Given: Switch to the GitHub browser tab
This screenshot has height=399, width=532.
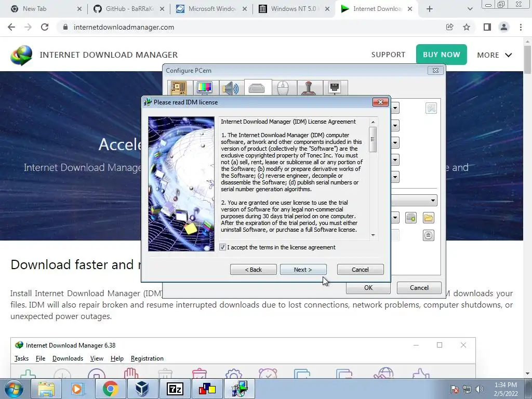Looking at the screenshot, I should (129, 9).
